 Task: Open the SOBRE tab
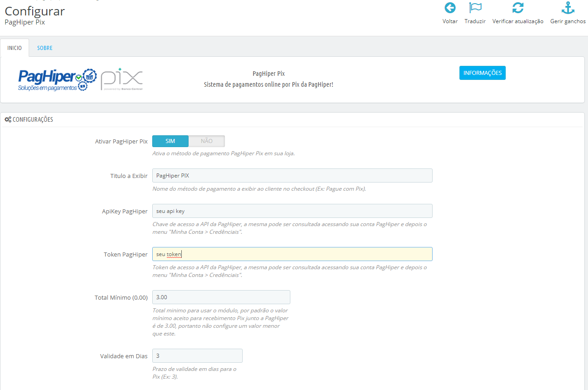[45, 48]
